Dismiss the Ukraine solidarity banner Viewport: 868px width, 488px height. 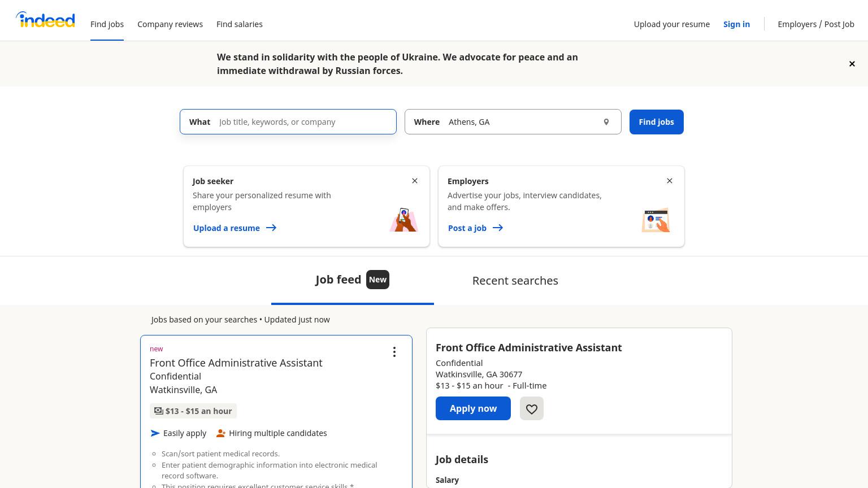click(852, 64)
